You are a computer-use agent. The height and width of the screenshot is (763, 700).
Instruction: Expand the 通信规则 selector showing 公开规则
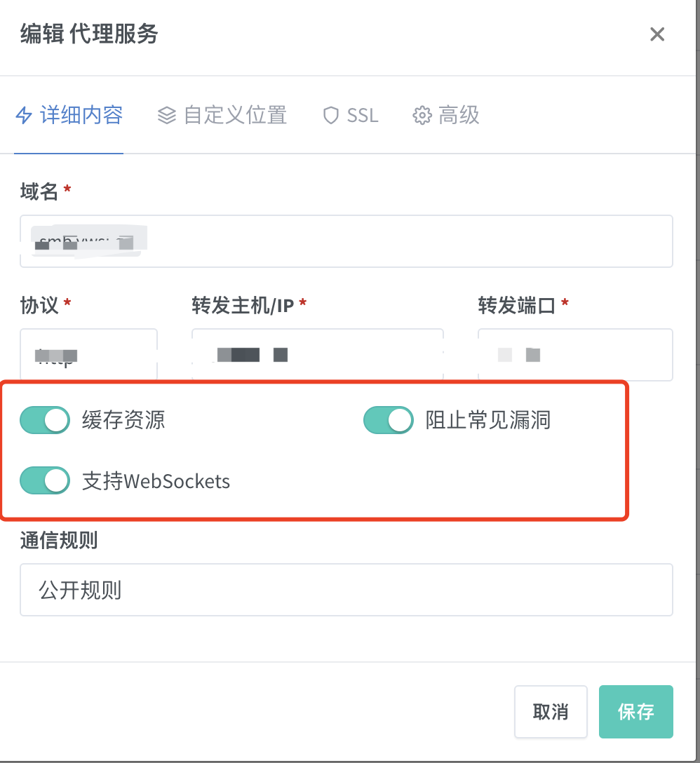pos(346,590)
